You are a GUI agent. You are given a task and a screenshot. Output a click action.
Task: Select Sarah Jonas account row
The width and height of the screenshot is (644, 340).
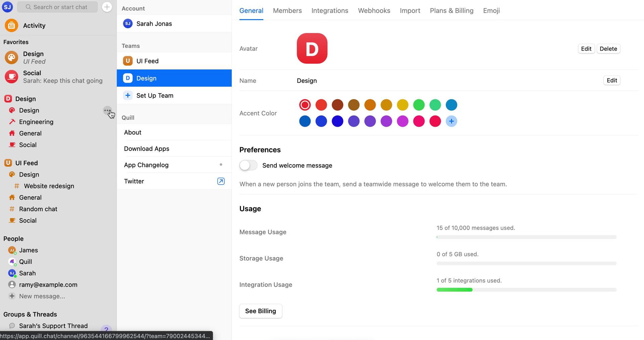point(174,23)
